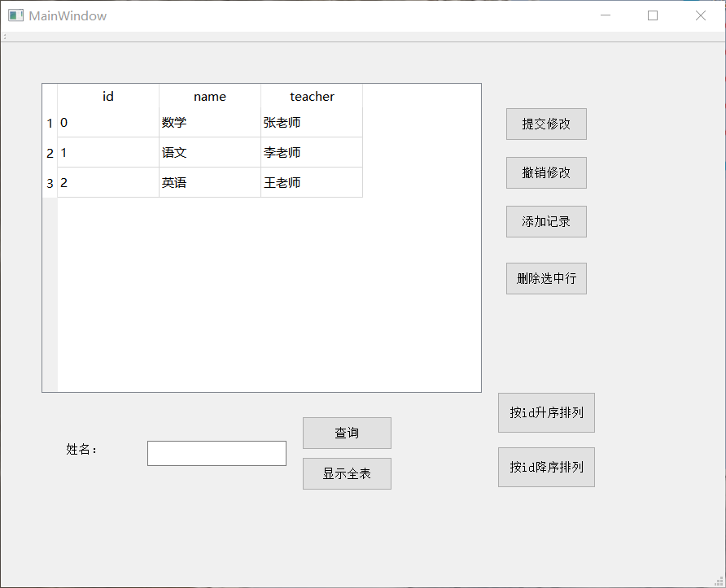Click the 查询 (query) button
726x588 pixels.
pyautogui.click(x=347, y=433)
